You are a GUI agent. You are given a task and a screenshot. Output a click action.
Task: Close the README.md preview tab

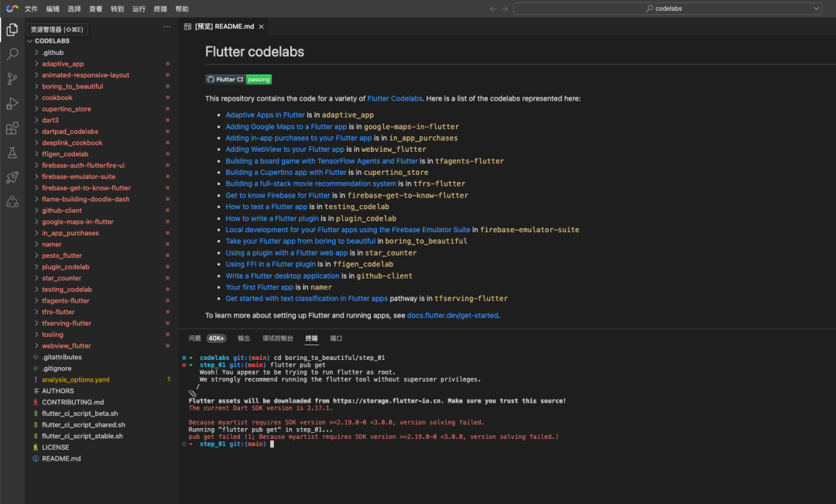[x=262, y=26]
